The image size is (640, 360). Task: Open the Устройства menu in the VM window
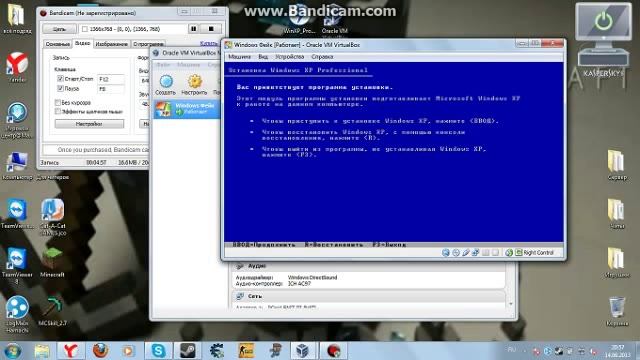click(x=289, y=57)
